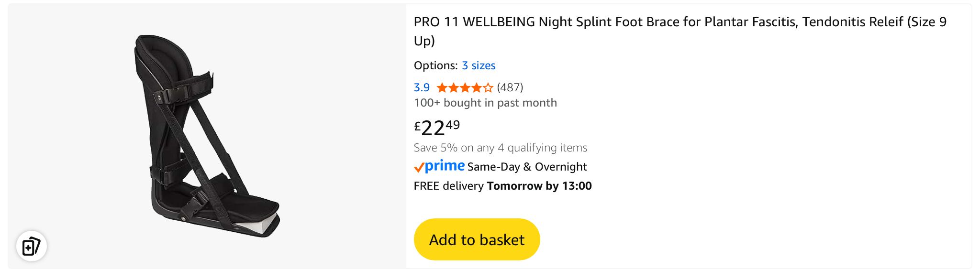The width and height of the screenshot is (980, 269).
Task: View the 487 customer reviews
Action: click(x=510, y=88)
